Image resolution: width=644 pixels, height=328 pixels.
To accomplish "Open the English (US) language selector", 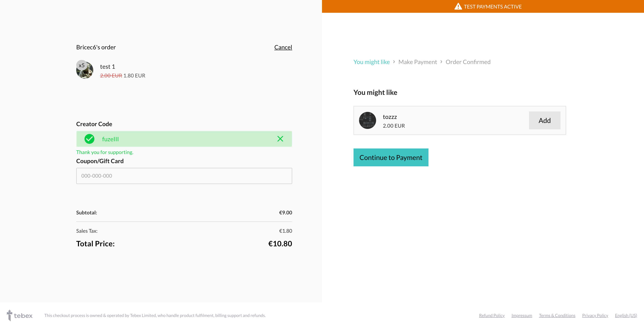I will 625,315.
